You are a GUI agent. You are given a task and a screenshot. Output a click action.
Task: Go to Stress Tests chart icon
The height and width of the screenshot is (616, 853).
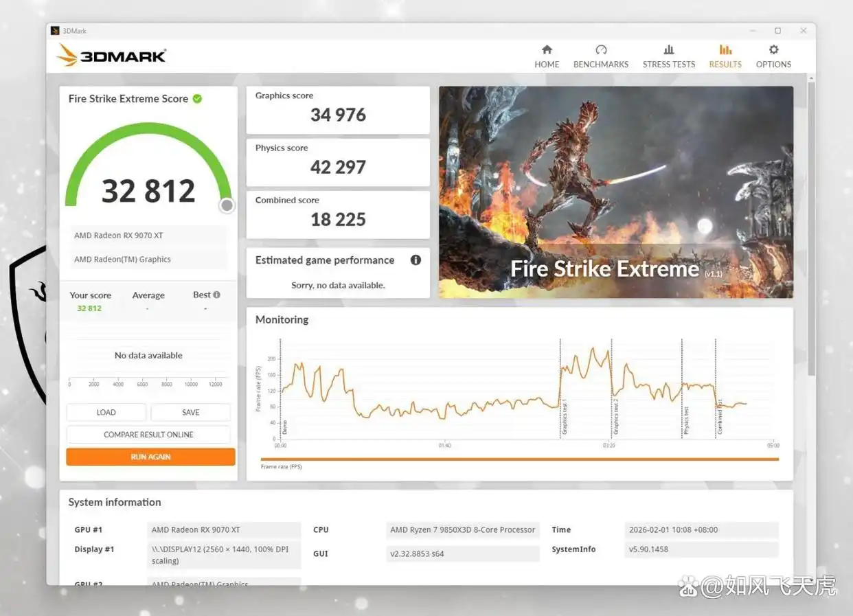pos(669,50)
